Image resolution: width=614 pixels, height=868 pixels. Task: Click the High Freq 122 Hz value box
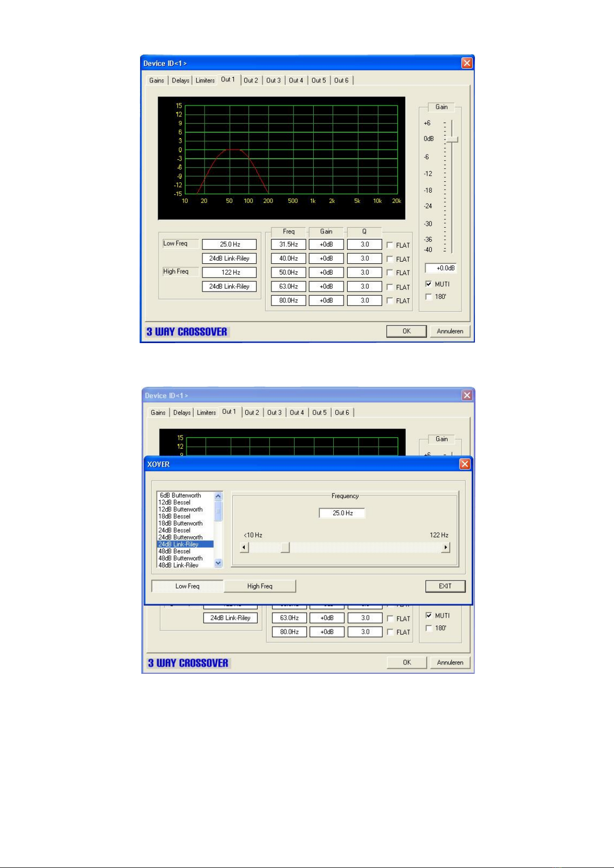click(x=229, y=273)
